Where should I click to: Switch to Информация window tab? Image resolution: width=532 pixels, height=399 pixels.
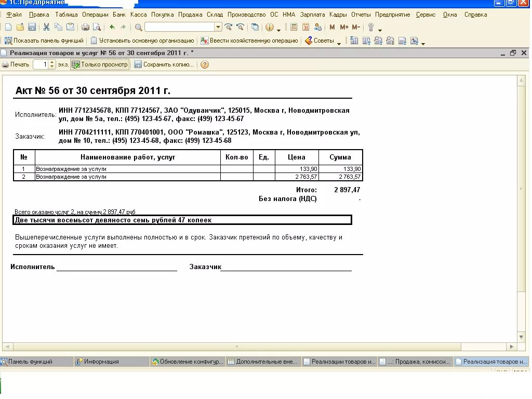[112, 362]
